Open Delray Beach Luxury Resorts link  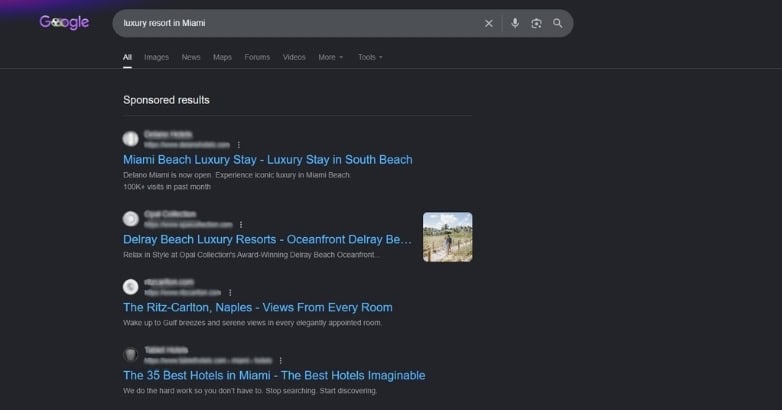[267, 239]
